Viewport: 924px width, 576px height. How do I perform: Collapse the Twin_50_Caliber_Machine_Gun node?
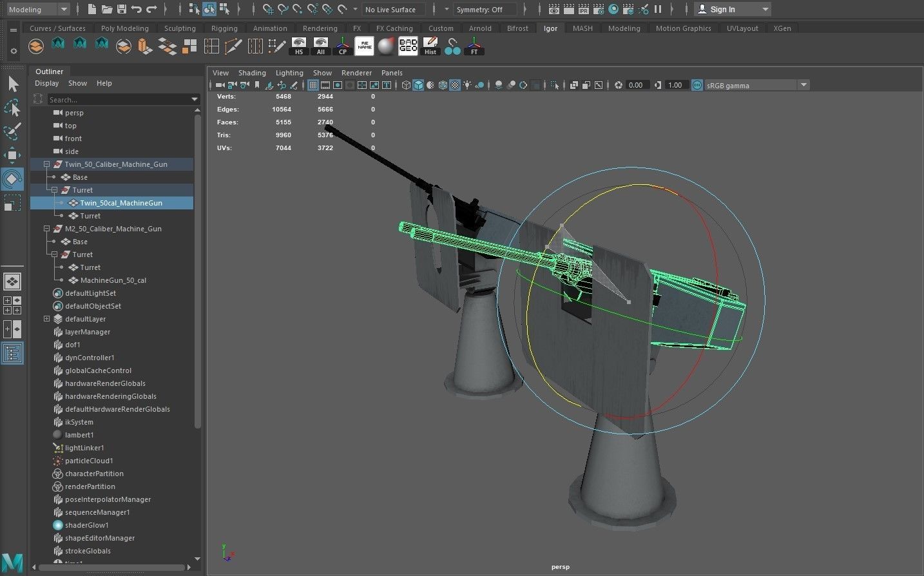[x=46, y=164]
